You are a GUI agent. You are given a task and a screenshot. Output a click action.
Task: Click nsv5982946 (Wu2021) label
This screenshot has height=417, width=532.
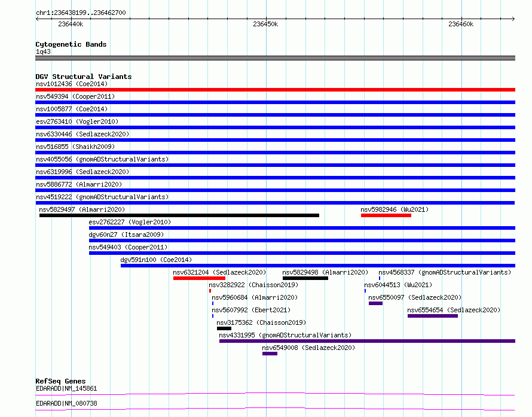[395, 209]
